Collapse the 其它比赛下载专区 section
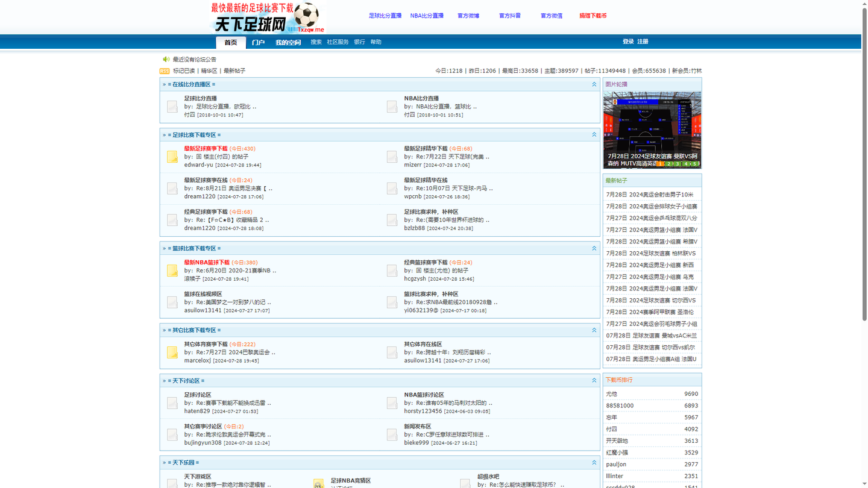868x488 pixels. pos(594,330)
